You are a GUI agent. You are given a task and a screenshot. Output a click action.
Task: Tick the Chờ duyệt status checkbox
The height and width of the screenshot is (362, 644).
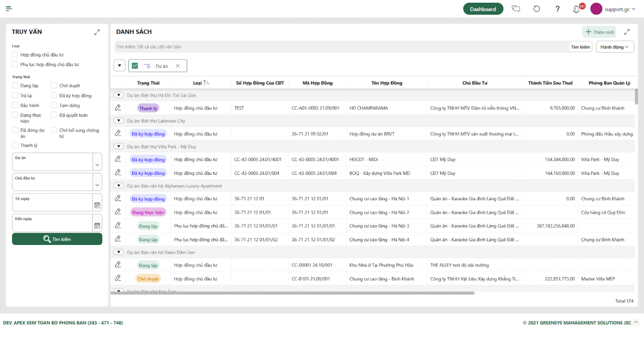[54, 85]
